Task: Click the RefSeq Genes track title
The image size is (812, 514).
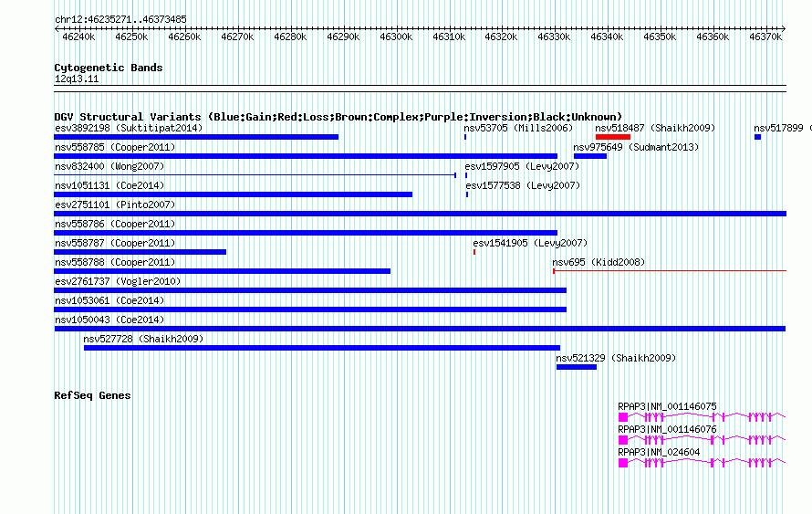Action: pos(92,395)
